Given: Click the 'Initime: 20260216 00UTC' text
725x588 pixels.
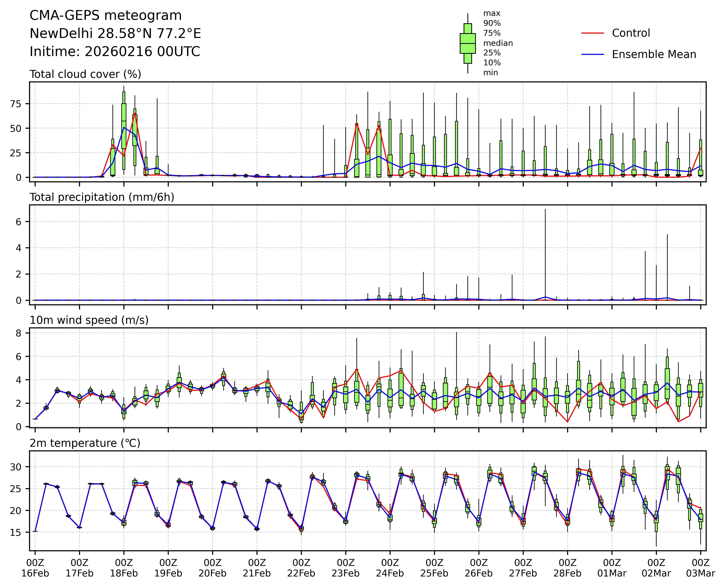Looking at the screenshot, I should pyautogui.click(x=115, y=52).
